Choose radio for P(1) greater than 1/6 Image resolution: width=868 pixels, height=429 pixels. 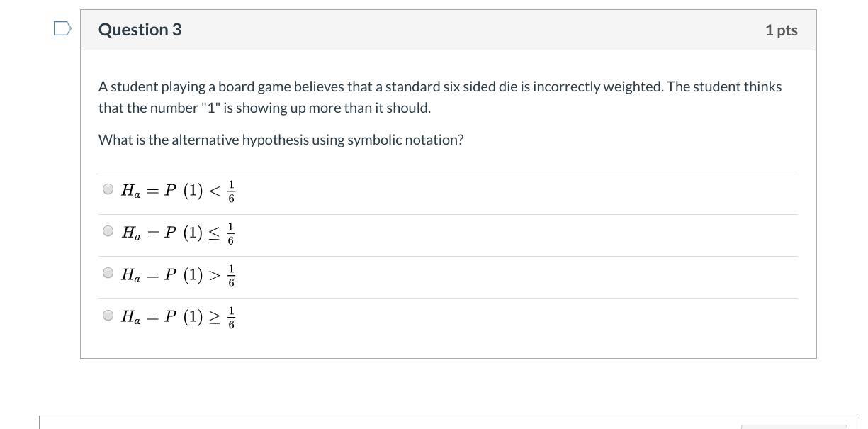[108, 273]
